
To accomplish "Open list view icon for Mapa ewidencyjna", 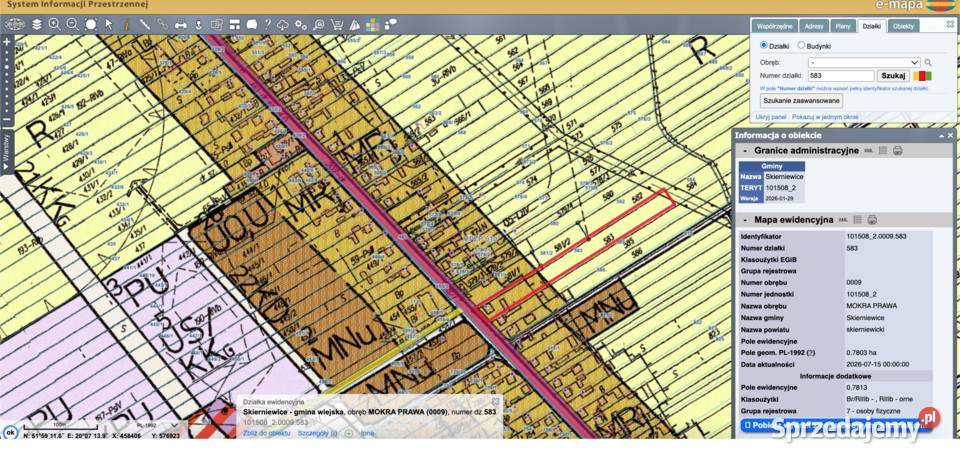I will [x=858, y=219].
